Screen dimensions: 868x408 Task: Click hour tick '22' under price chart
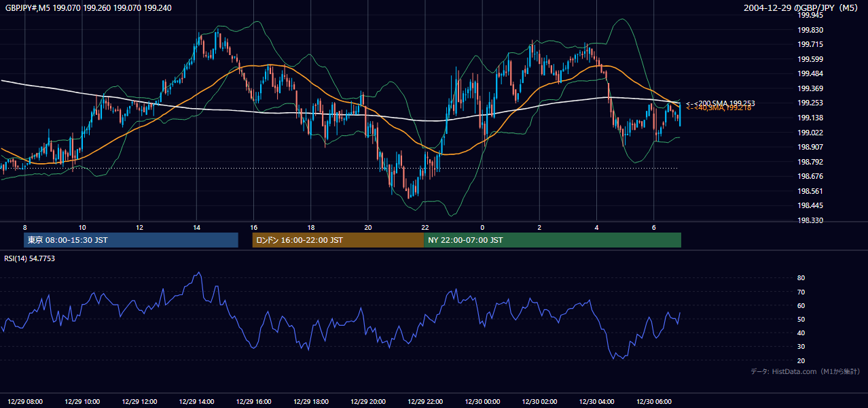point(424,227)
